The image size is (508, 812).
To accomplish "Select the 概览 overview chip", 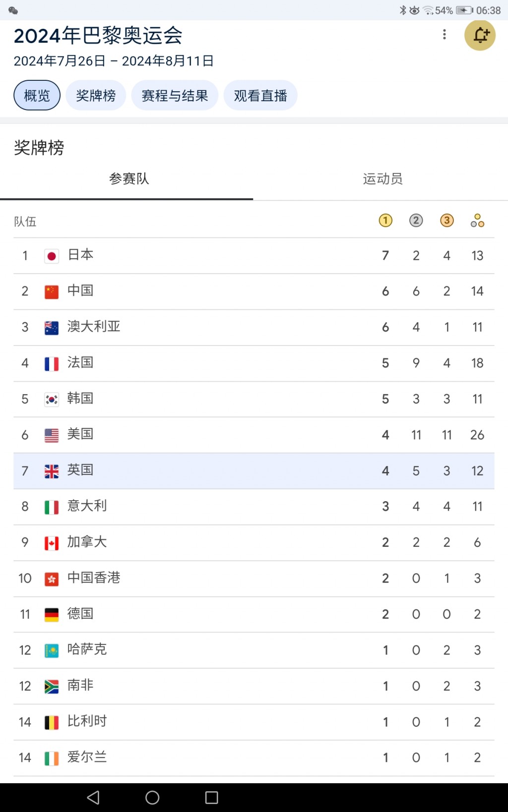I will [x=37, y=95].
